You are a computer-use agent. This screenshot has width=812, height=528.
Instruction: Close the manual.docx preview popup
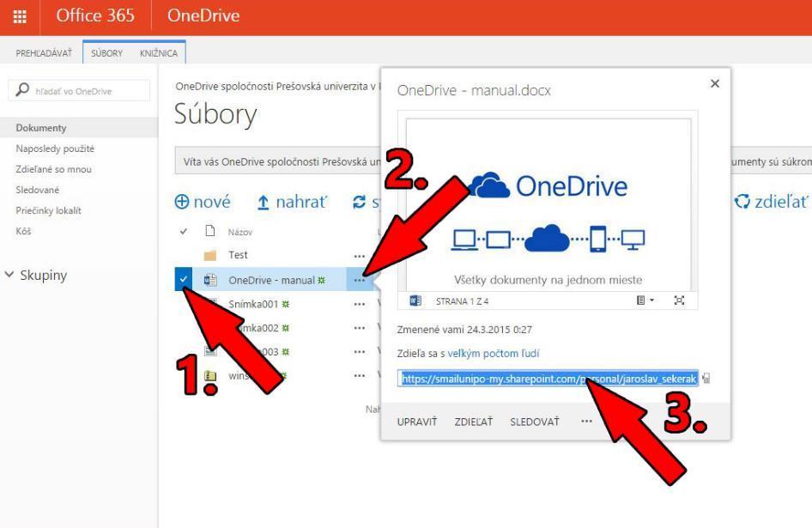(715, 83)
